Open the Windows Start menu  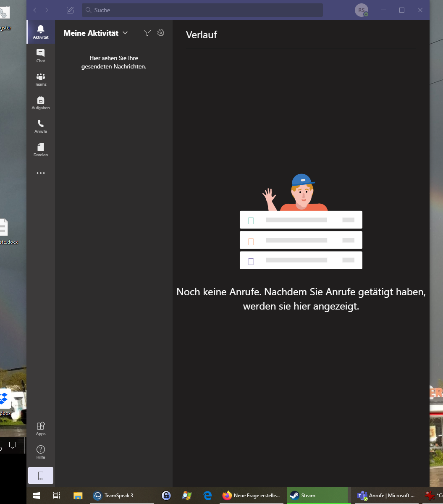(x=37, y=496)
